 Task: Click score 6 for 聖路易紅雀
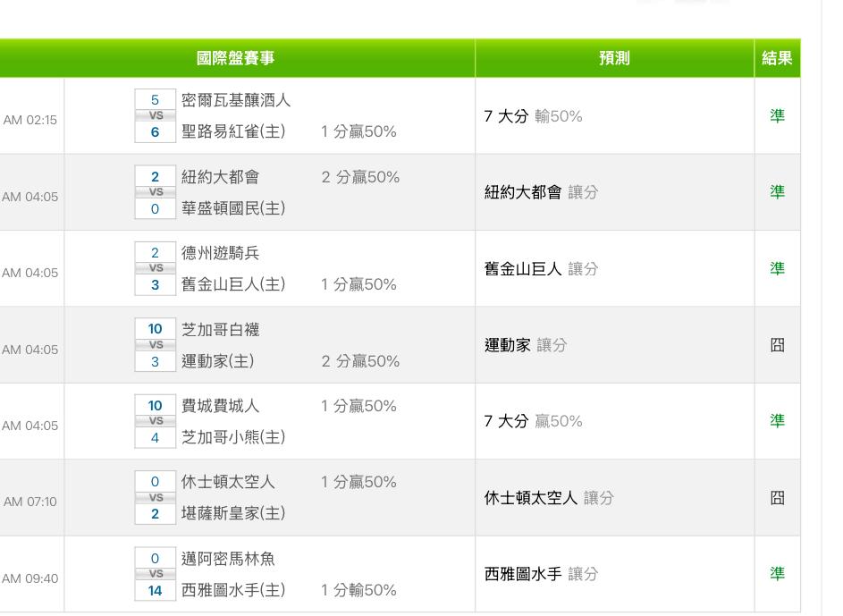pos(155,131)
